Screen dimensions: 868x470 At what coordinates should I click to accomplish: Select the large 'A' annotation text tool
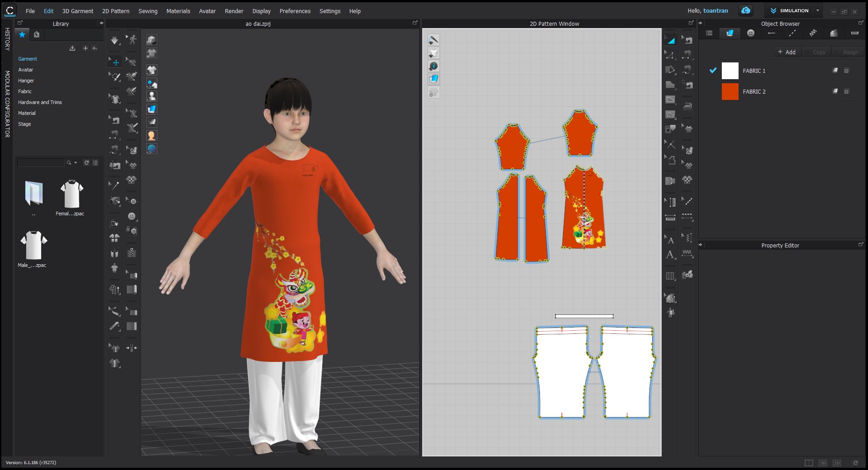point(670,255)
